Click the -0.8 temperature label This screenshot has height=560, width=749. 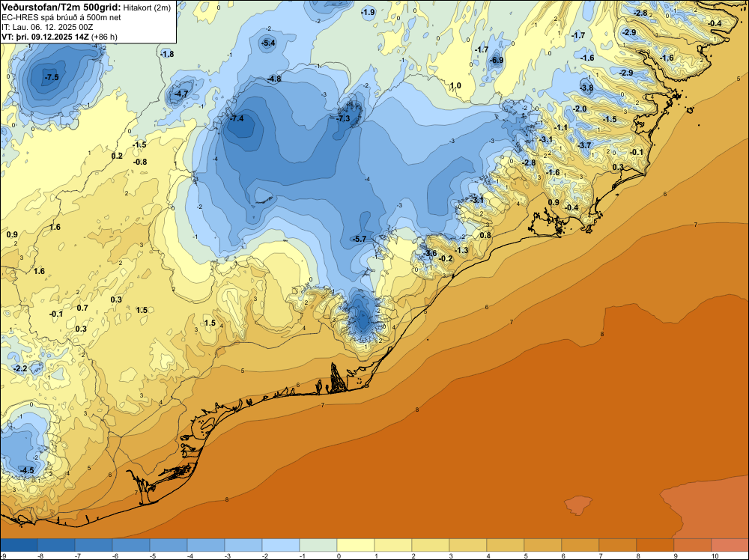140,162
